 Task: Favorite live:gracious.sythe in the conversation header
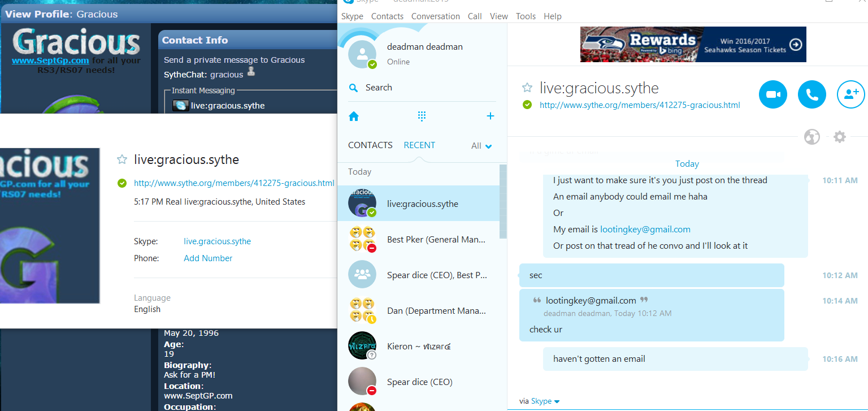tap(527, 88)
